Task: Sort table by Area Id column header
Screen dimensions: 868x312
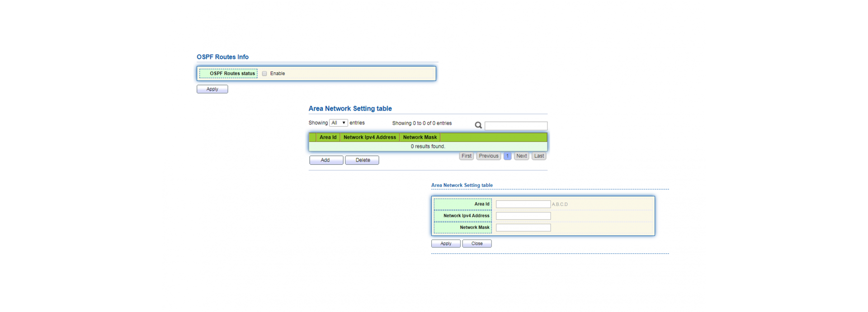Action: (x=328, y=137)
